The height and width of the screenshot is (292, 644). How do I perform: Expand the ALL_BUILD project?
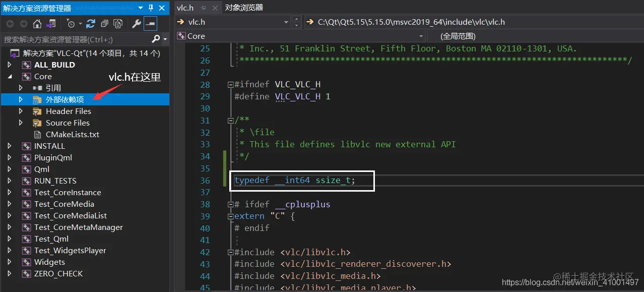point(9,65)
